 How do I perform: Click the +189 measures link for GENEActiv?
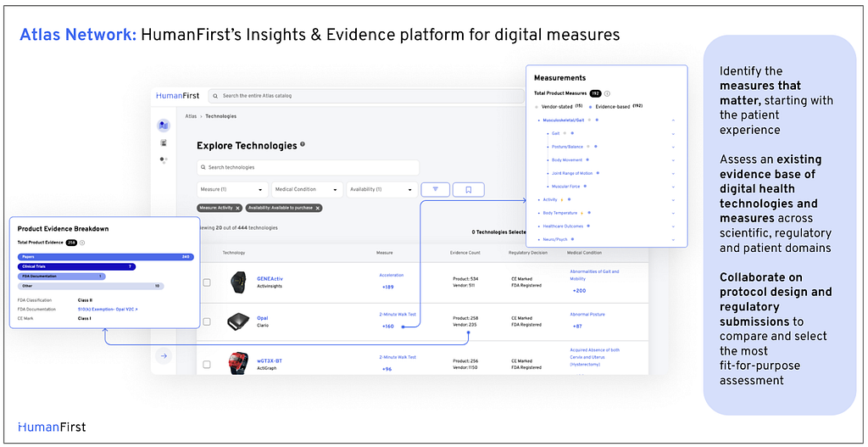[x=387, y=287]
